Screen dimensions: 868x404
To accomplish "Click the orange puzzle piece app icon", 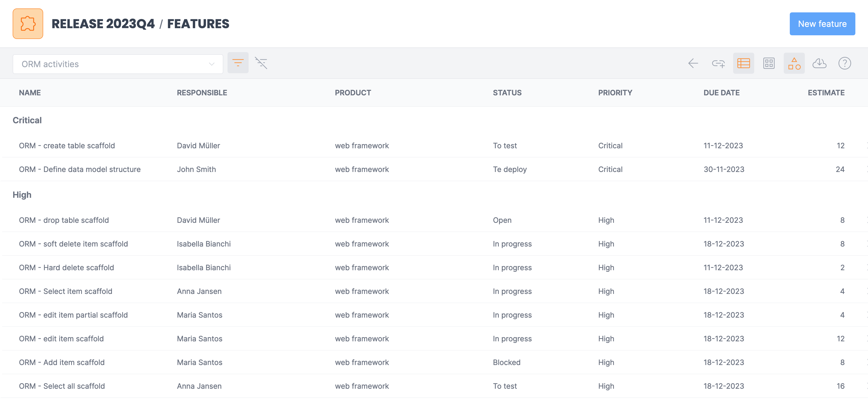I will pyautogui.click(x=28, y=24).
